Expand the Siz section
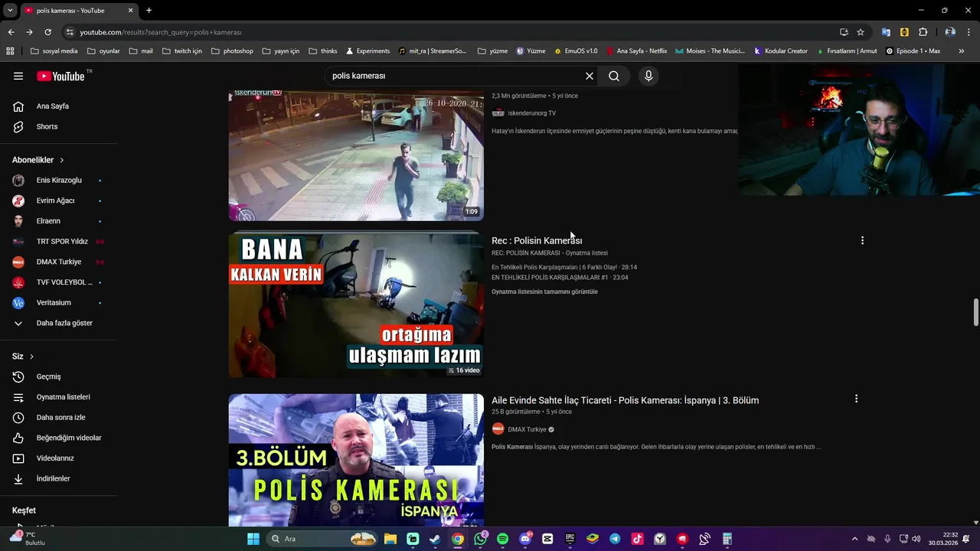This screenshot has height=551, width=980. click(23, 357)
